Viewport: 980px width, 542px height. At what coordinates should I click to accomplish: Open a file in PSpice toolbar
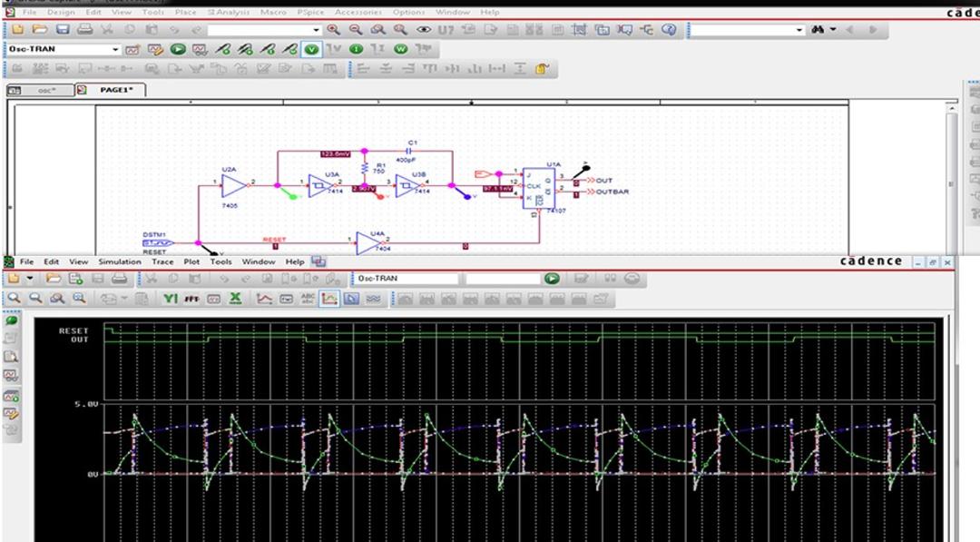(54, 278)
